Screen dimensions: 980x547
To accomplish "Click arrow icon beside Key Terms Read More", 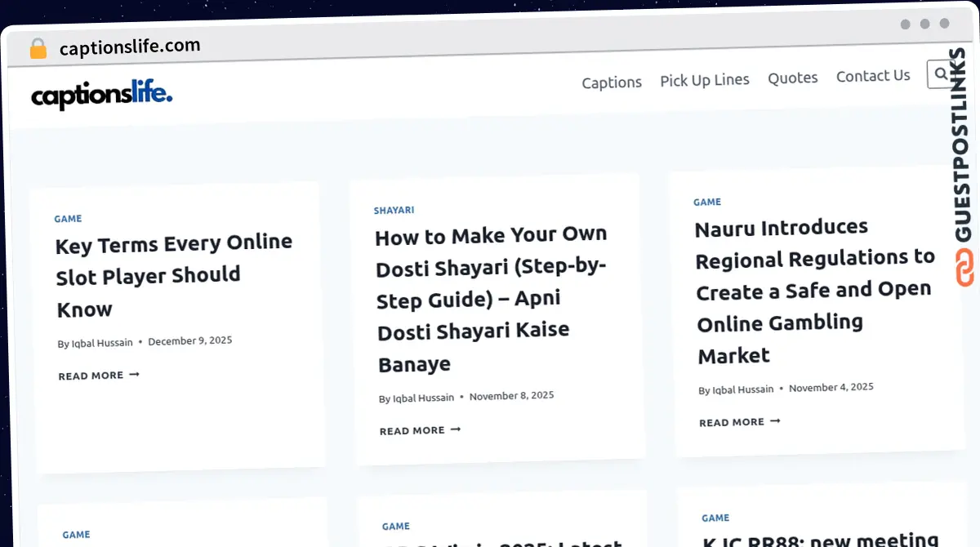I will click(x=134, y=375).
